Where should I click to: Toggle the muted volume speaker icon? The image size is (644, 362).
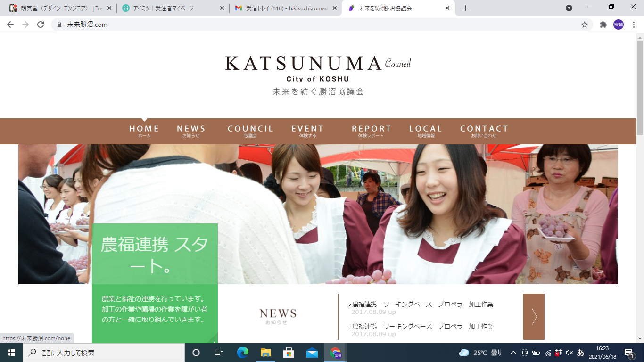tap(569, 353)
